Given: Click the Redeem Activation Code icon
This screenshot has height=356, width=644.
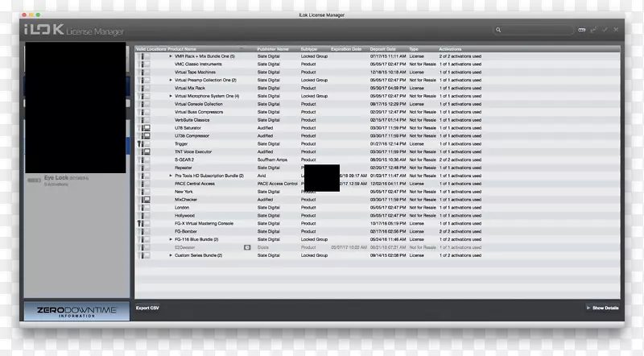Looking at the screenshot, I should 581,30.
